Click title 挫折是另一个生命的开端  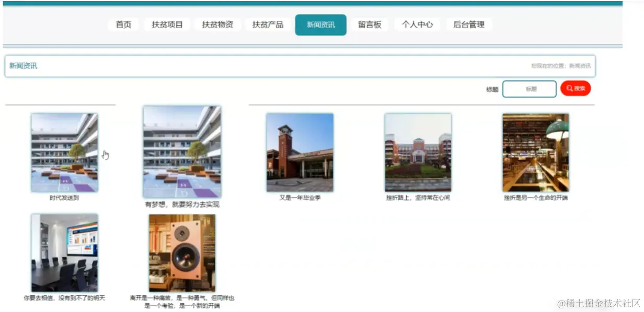pos(536,198)
